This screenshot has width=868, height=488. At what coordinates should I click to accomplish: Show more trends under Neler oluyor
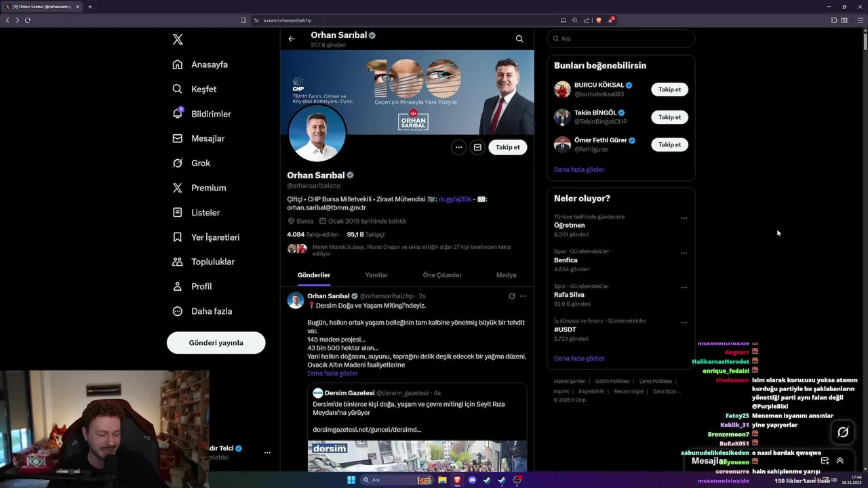pyautogui.click(x=579, y=359)
